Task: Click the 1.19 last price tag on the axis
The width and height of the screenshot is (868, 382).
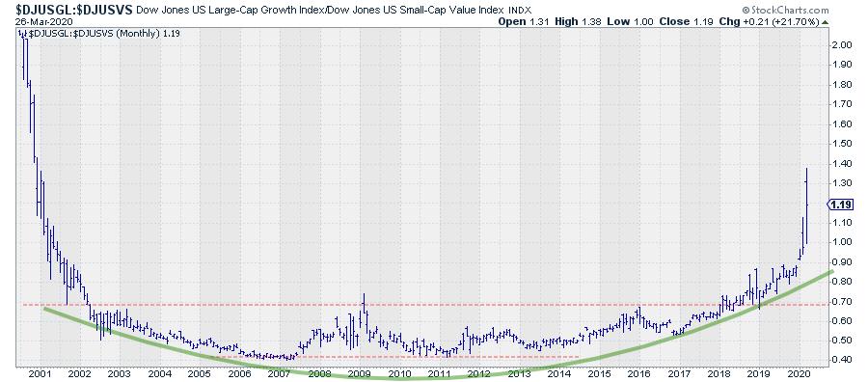Action: click(x=840, y=205)
